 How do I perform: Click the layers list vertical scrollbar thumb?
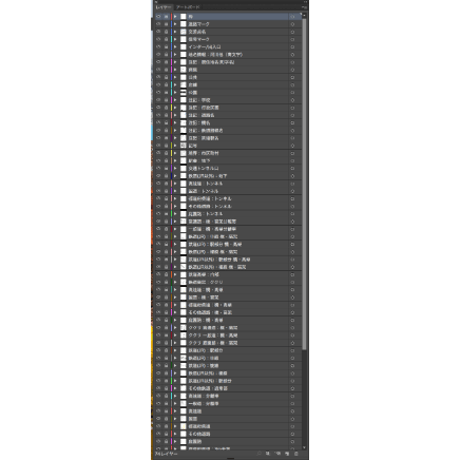(304, 184)
